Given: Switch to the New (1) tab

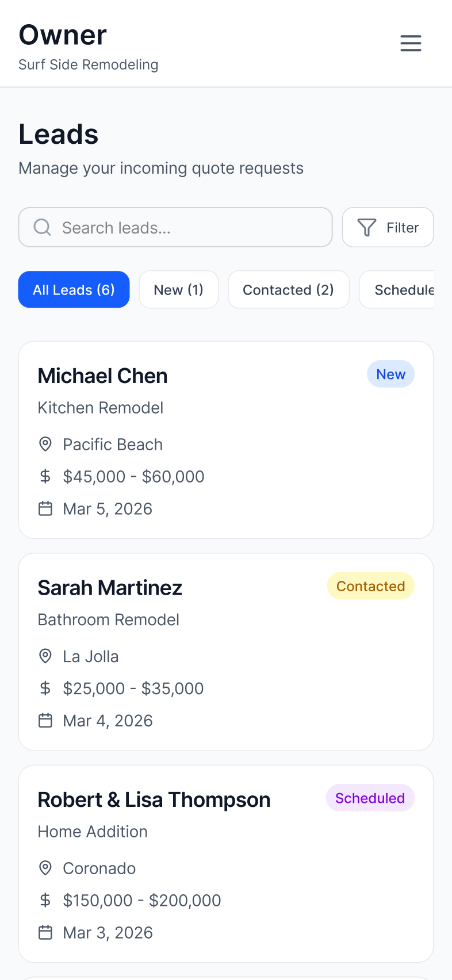Looking at the screenshot, I should (x=179, y=289).
